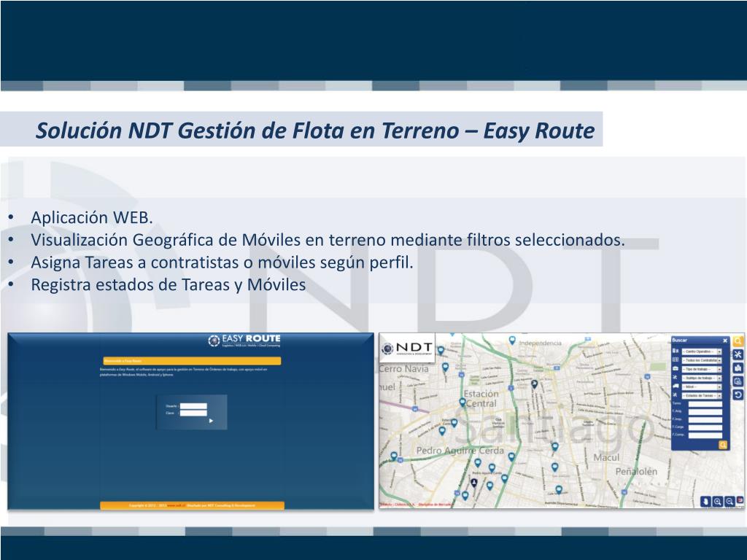Click truck icon beside Móvil dropdown
Screen dimensions: 747x560
pyautogui.click(x=676, y=386)
